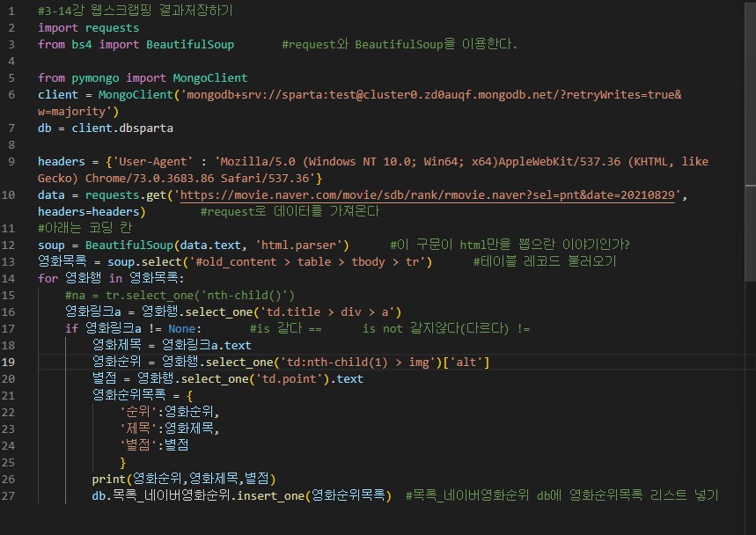Click '영화순위목록 = {' on line 21
This screenshot has height=535, width=756.
[143, 396]
